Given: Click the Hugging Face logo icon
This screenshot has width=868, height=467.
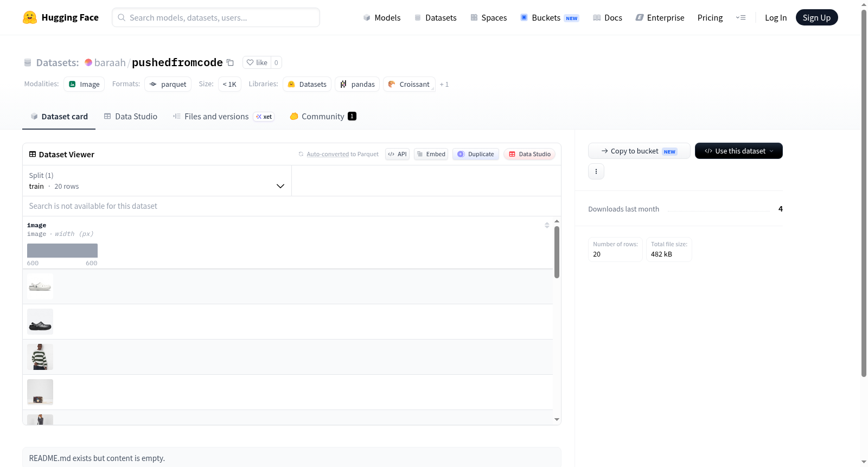Looking at the screenshot, I should [x=29, y=17].
